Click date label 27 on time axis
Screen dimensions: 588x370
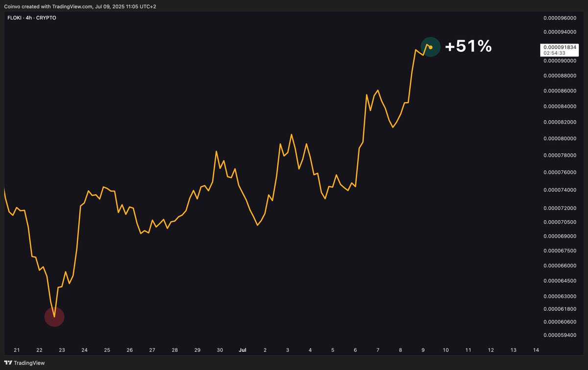click(x=152, y=350)
